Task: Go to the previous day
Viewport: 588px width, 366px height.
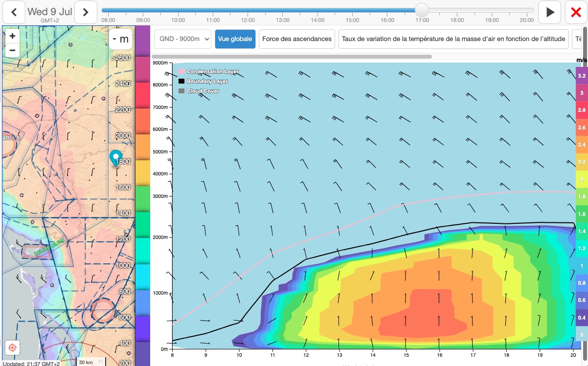Action: 14,12
